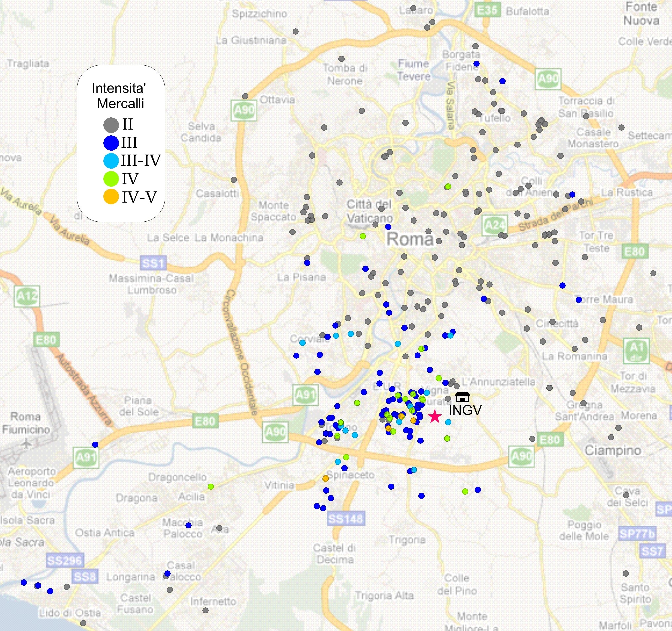Click the "Via Salaria" road label
Screen dimensions: 672x631
(x=450, y=106)
